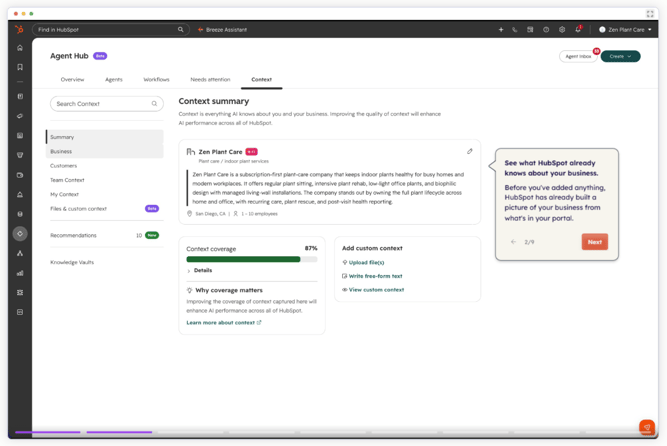Image resolution: width=667 pixels, height=446 pixels.
Task: Click the Search Context magnifier icon
Action: [x=154, y=104]
